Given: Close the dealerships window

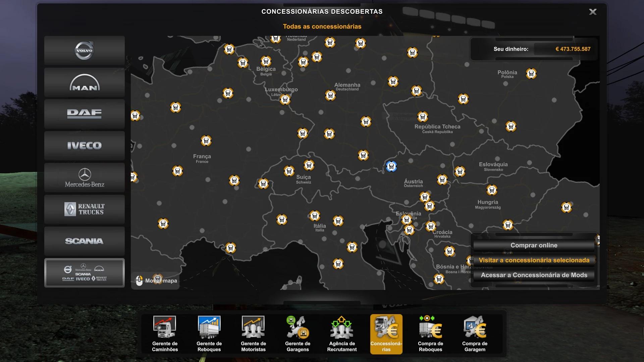Looking at the screenshot, I should point(593,12).
